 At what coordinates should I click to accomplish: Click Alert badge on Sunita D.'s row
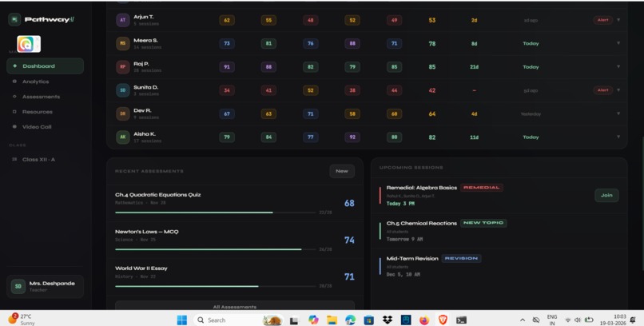pos(603,90)
